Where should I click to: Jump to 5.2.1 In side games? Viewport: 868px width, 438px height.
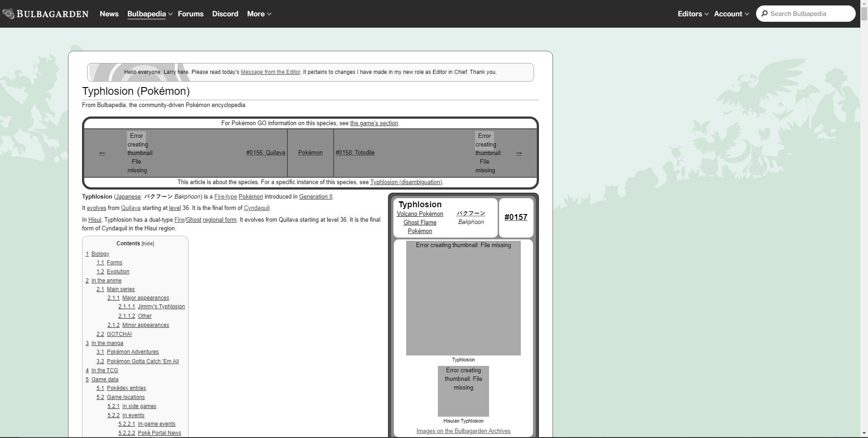click(x=132, y=406)
